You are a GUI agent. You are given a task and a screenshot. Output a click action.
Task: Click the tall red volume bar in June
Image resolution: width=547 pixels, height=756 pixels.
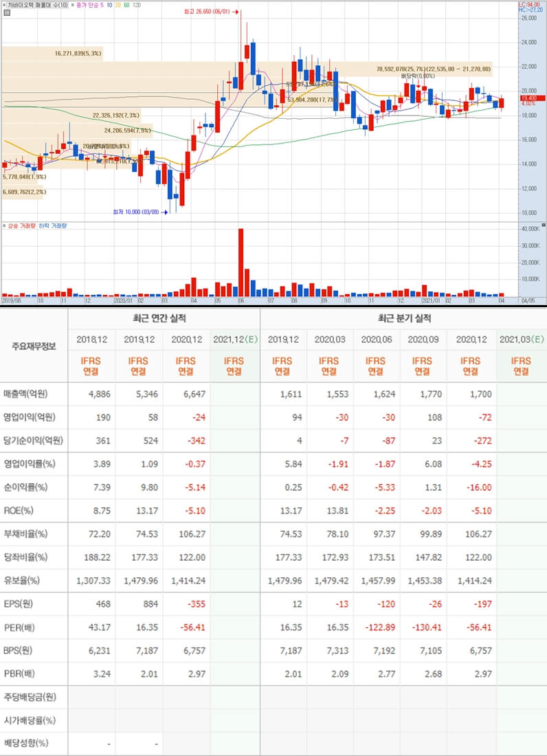(x=241, y=263)
